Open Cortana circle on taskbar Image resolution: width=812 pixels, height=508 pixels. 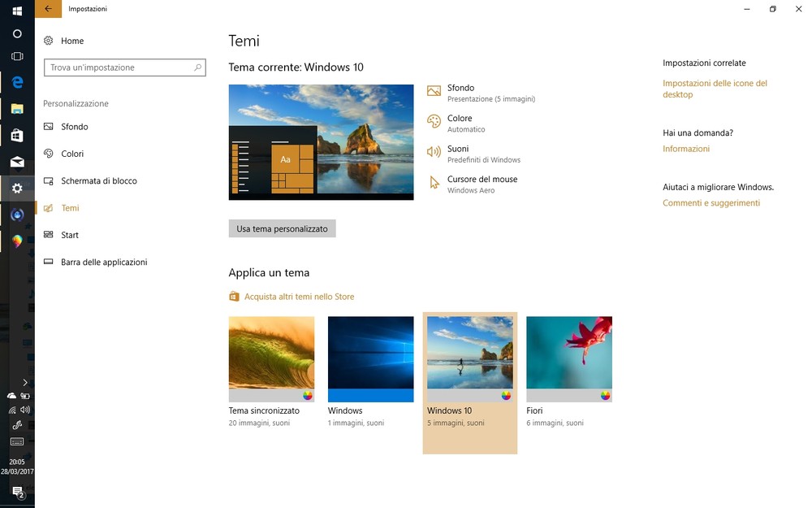17,33
